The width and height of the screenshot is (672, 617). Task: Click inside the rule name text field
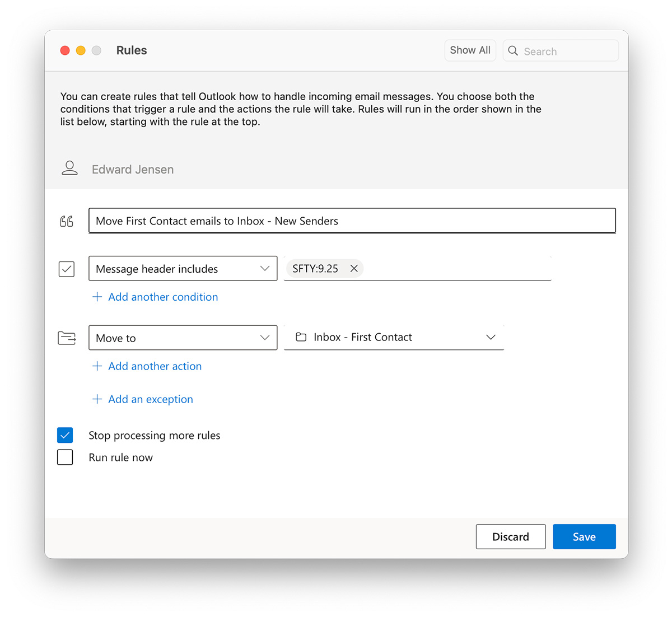pos(352,221)
